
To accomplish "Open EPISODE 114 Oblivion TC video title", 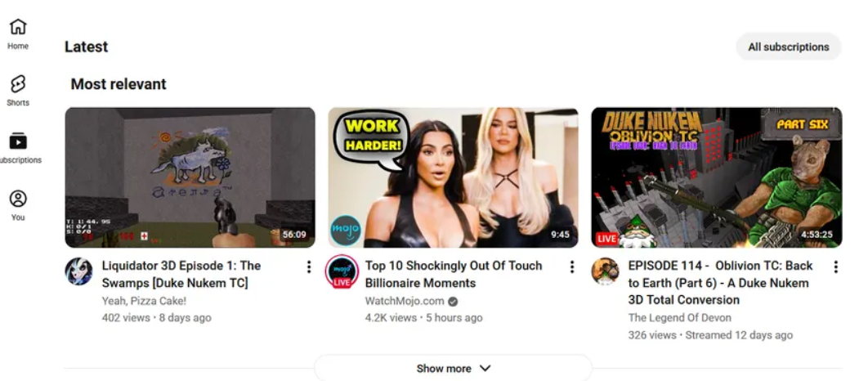I will 720,282.
